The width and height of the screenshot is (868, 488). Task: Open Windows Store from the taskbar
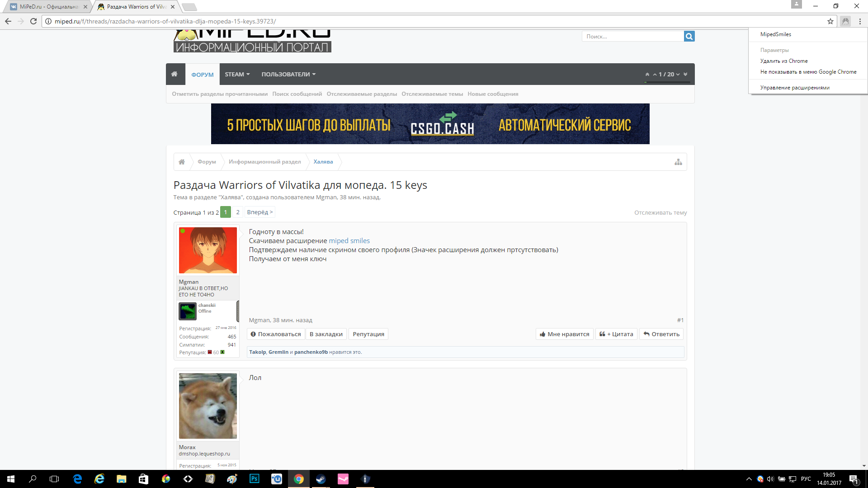tap(144, 479)
